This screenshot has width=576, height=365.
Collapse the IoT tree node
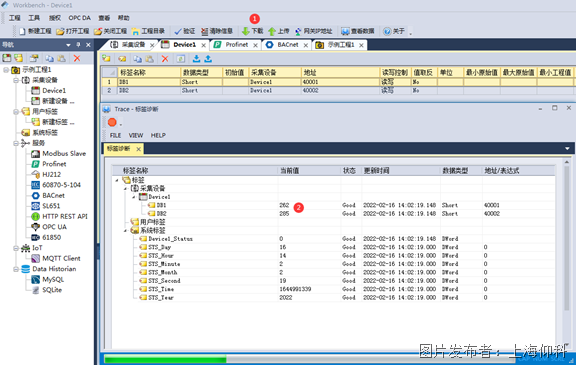pos(16,248)
